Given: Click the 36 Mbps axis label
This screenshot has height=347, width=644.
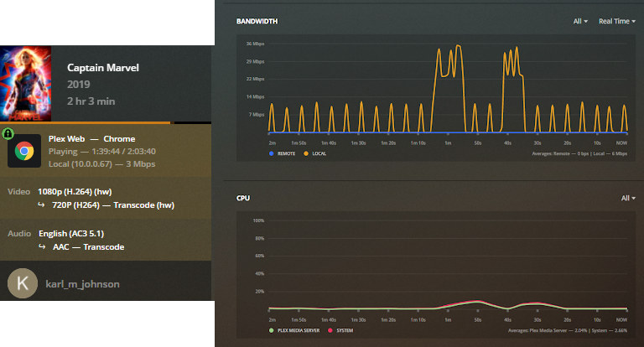Looking at the screenshot, I should tap(255, 44).
